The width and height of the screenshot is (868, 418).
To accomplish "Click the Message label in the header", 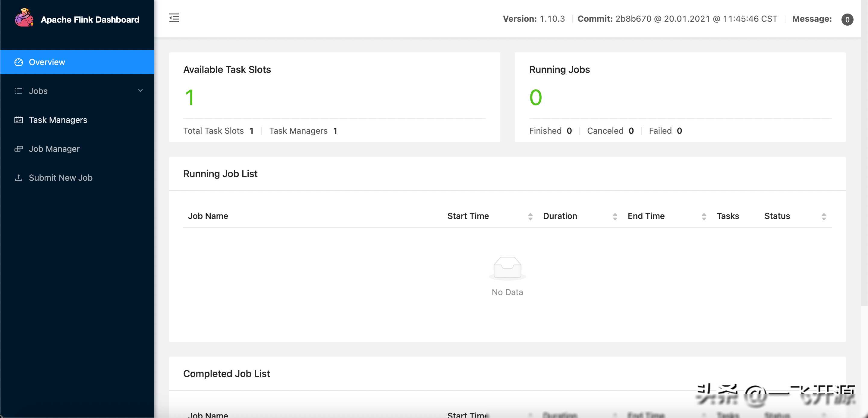I will click(x=812, y=19).
